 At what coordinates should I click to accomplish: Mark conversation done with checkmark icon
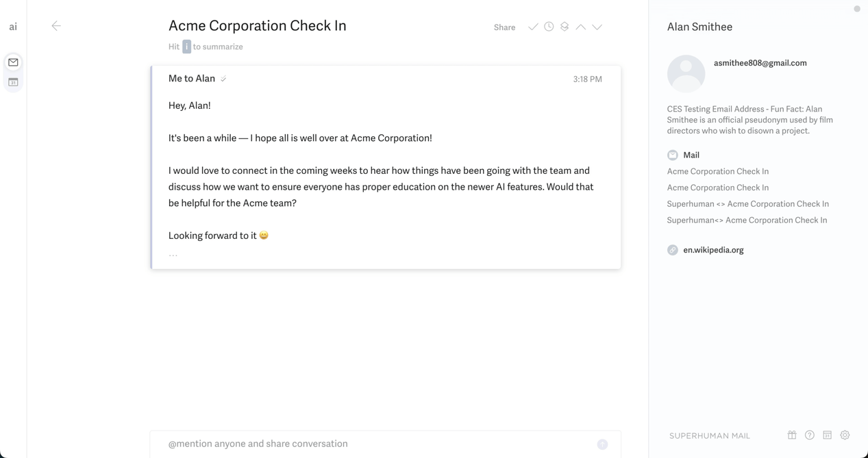(533, 27)
